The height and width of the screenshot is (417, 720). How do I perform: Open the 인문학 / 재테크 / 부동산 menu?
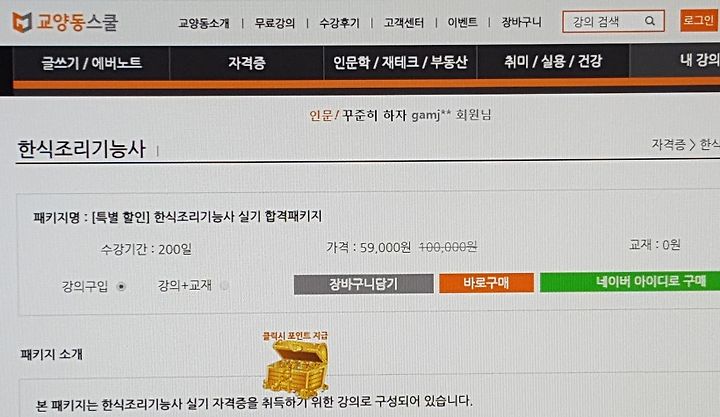pos(400,62)
